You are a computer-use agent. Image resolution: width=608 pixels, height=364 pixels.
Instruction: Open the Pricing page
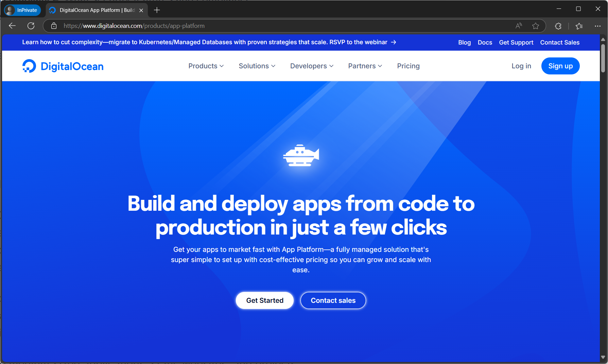[408, 66]
